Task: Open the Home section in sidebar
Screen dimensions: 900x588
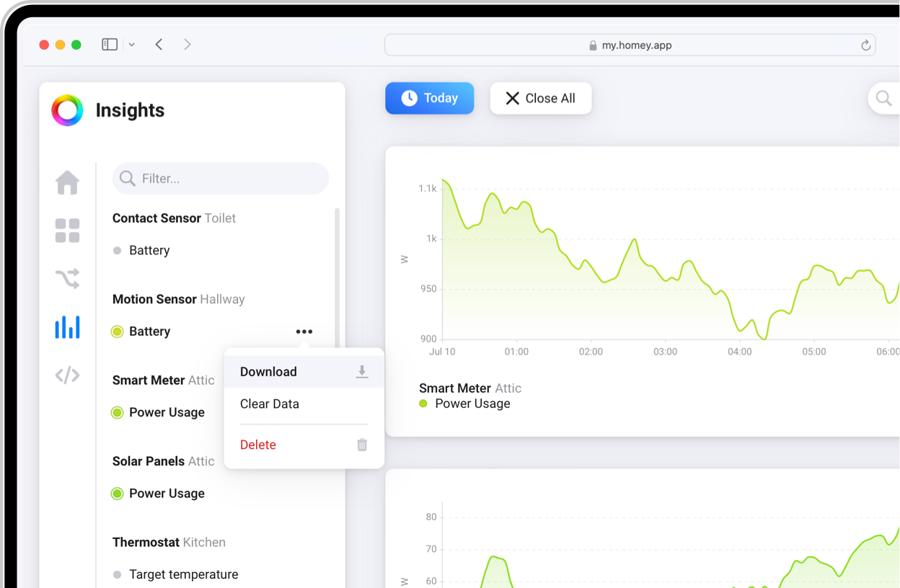Action: click(68, 182)
